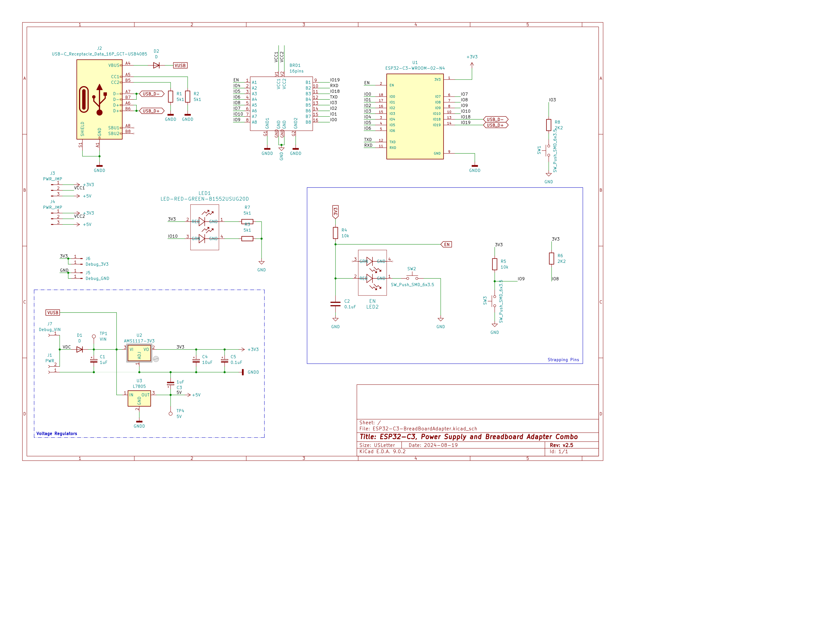Click the Size USLetter field

pyautogui.click(x=377, y=445)
